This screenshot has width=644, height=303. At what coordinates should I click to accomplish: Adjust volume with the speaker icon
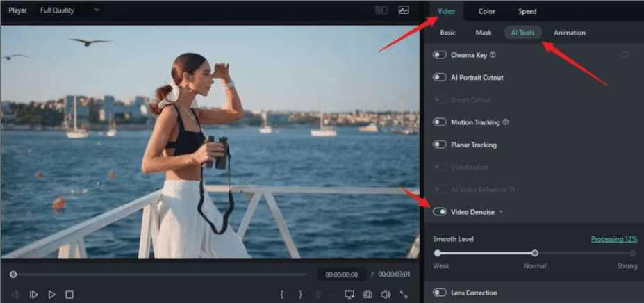(x=386, y=295)
